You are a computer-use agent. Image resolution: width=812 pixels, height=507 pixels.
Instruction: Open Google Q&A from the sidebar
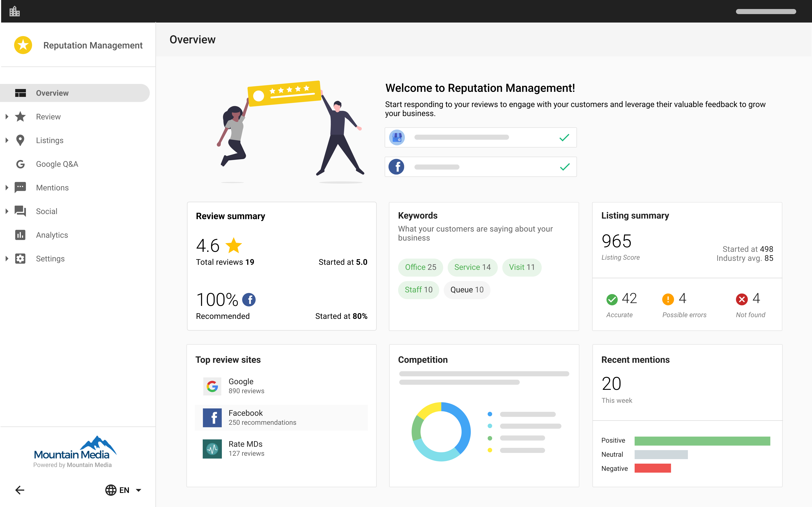(x=57, y=164)
